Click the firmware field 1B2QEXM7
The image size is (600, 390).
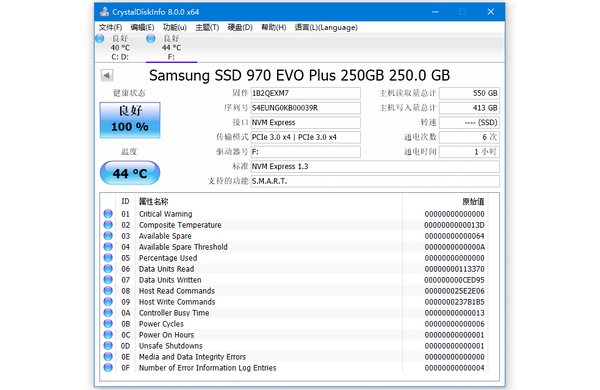[305, 93]
